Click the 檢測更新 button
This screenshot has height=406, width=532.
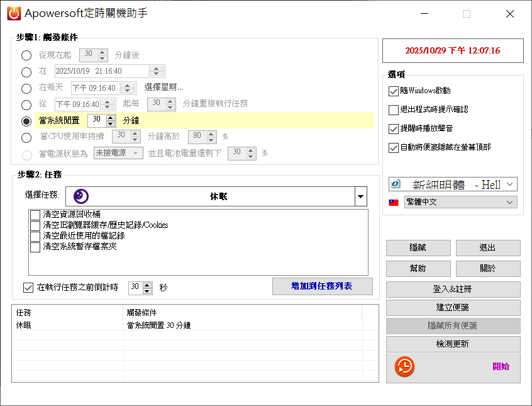[453, 344]
